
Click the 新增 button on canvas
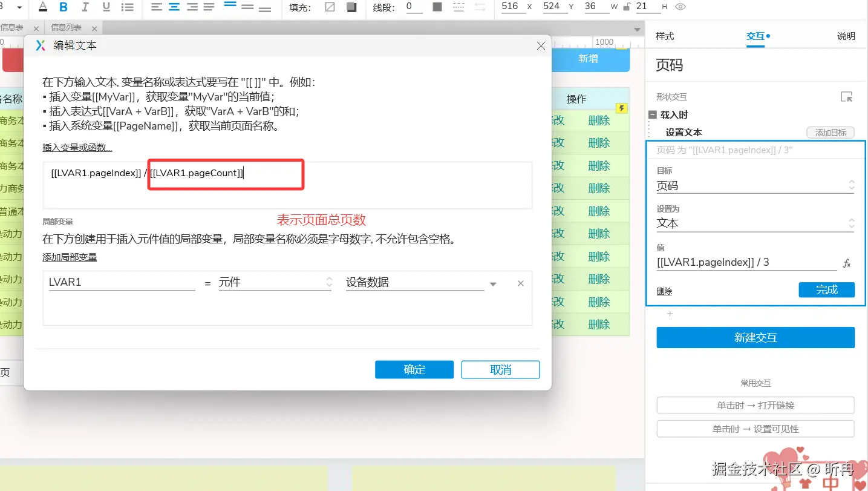pos(589,59)
